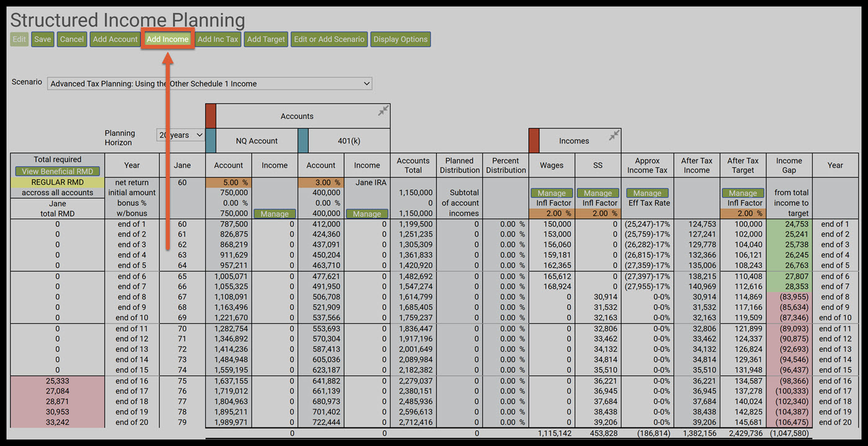The width and height of the screenshot is (868, 446).
Task: Collapse the Accounts section using arrows icon
Action: tap(383, 110)
